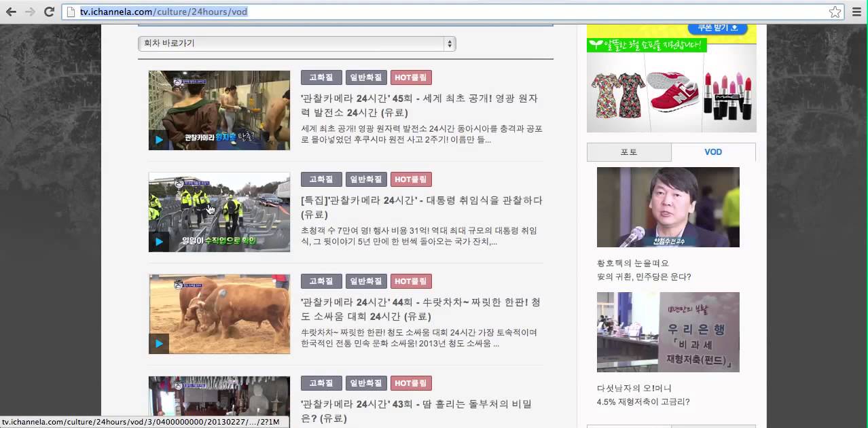Image resolution: width=868 pixels, height=428 pixels.
Task: Go back to the previous page
Action: coord(12,12)
